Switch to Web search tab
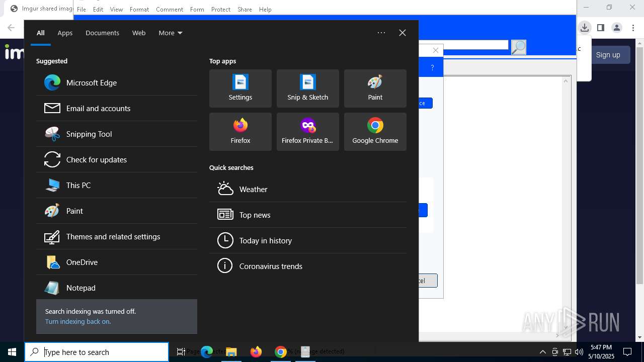This screenshot has width=644, height=362. point(139,33)
